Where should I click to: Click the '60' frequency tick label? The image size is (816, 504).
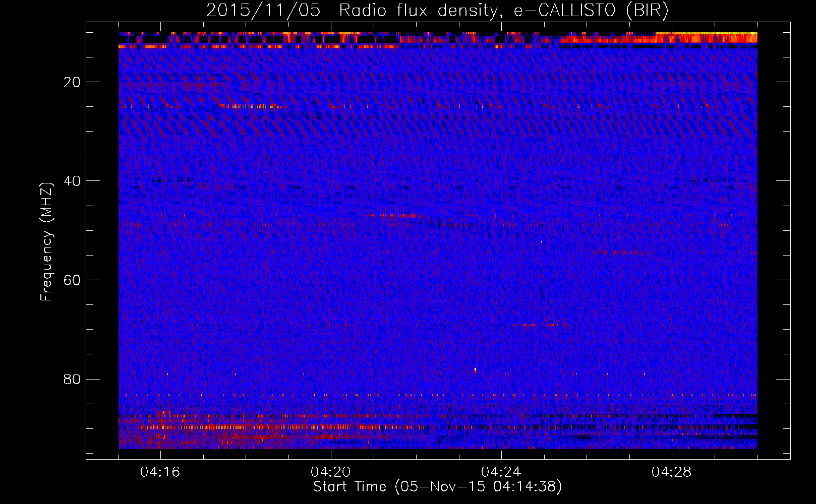click(72, 280)
